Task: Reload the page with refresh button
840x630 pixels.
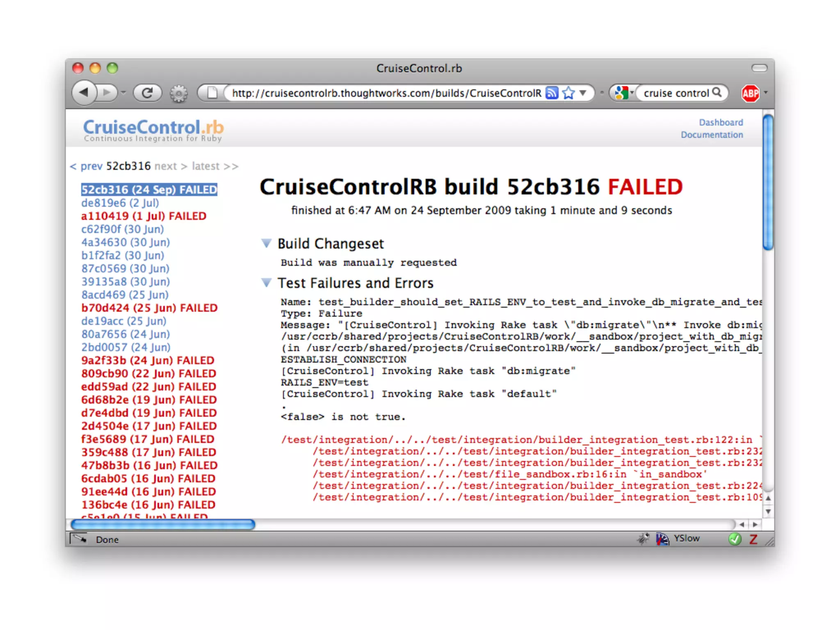Action: pos(147,93)
